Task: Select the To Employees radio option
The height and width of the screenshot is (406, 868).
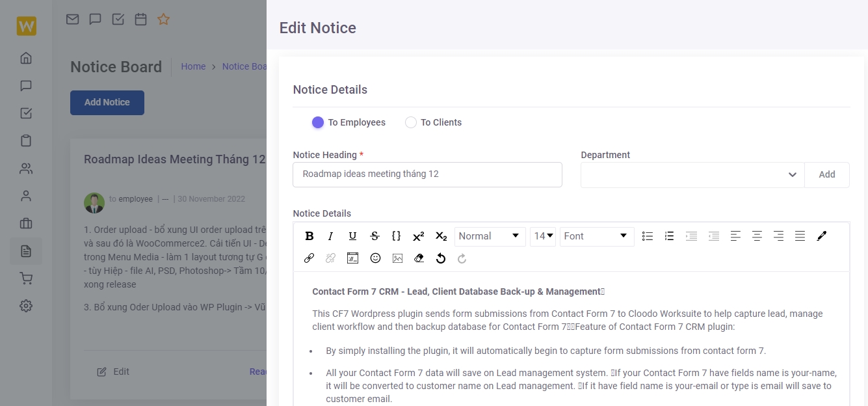Action: click(x=318, y=122)
